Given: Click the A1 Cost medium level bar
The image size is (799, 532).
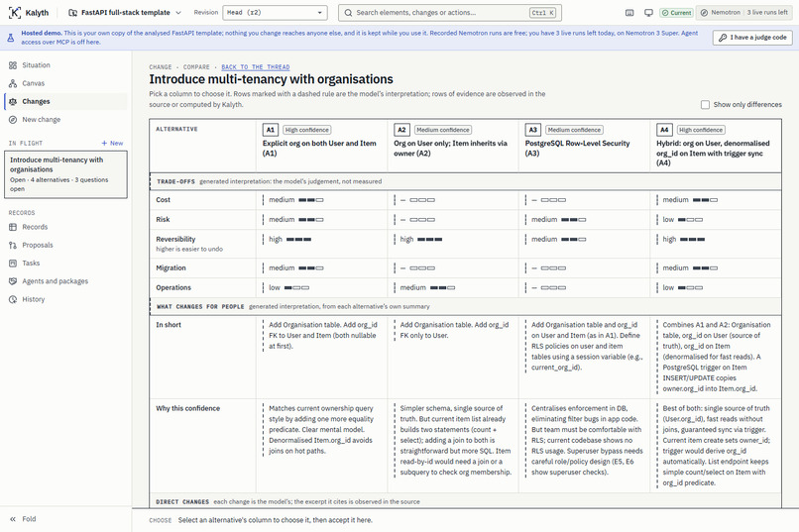Looking at the screenshot, I should click(x=311, y=200).
